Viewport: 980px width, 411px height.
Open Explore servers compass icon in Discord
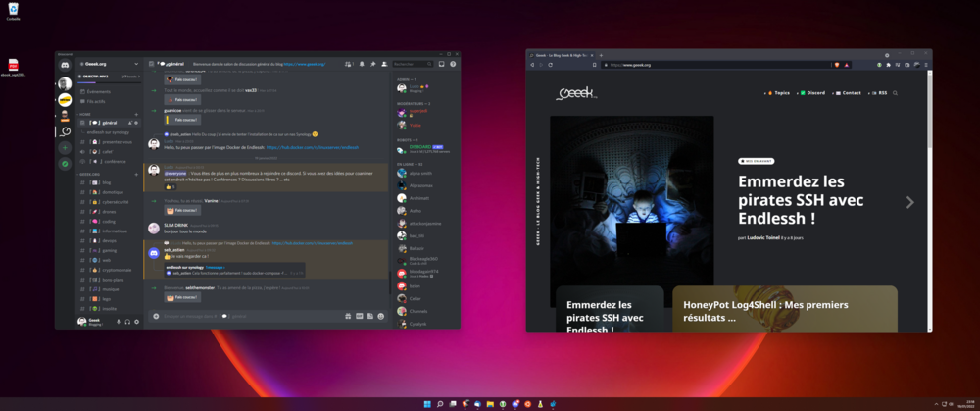click(x=65, y=164)
